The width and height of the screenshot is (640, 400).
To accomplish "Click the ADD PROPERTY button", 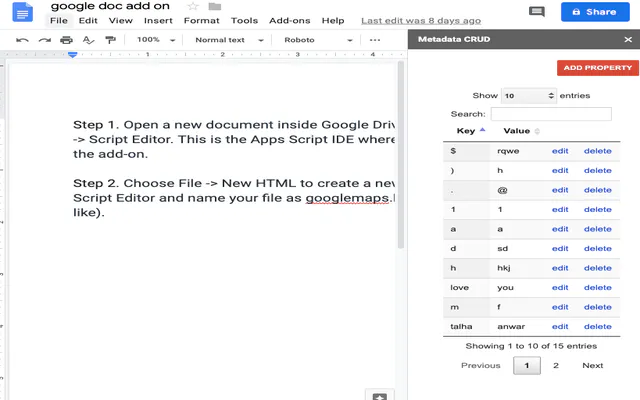I will (x=598, y=68).
